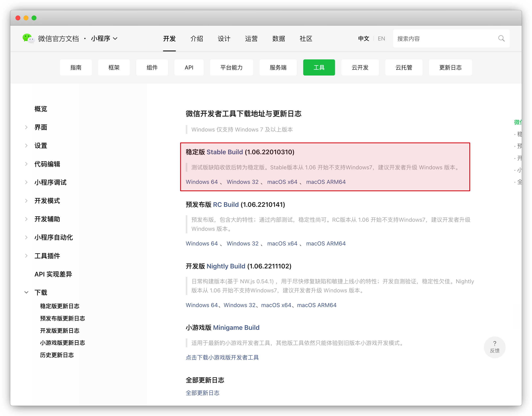Expand the 小程序自动化 sidebar section
The width and height of the screenshot is (532, 416).
pyautogui.click(x=26, y=237)
